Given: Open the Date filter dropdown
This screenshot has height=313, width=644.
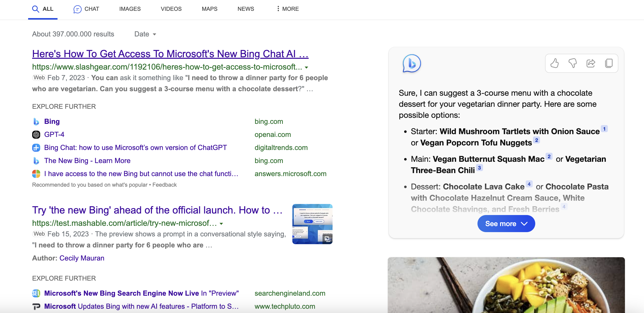Looking at the screenshot, I should 145,34.
